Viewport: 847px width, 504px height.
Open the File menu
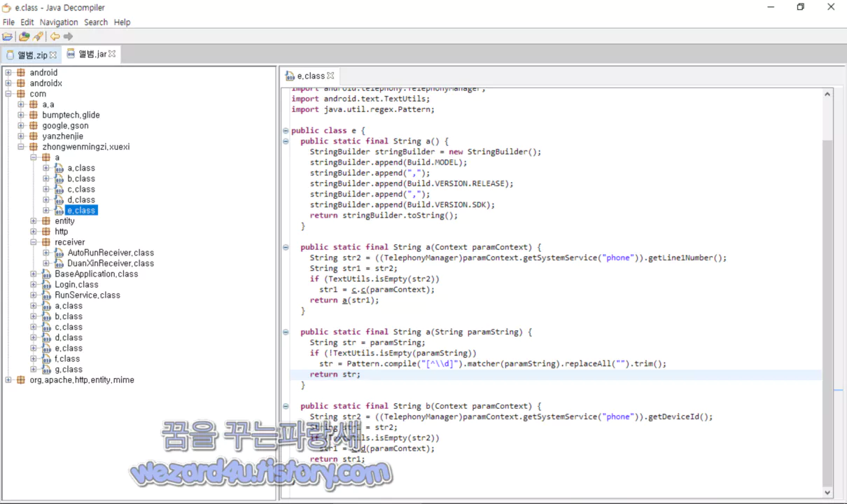pos(8,22)
